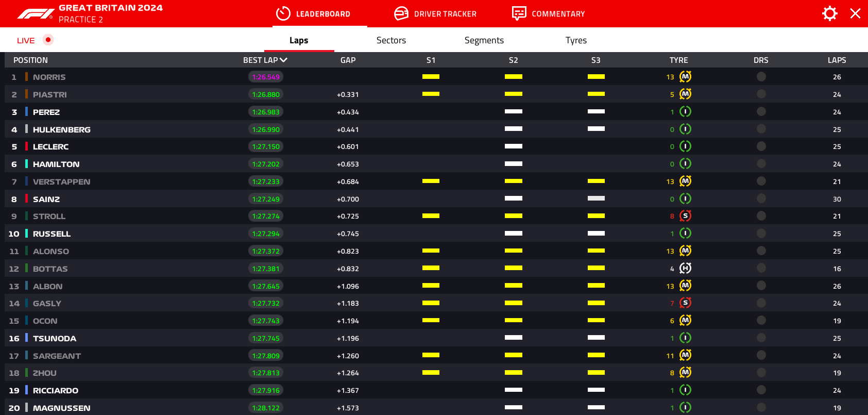Click Russell's intermediate tyre icon

point(685,234)
